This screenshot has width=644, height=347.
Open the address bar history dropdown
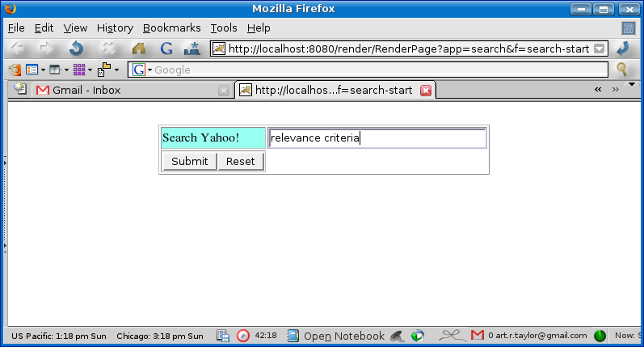coord(600,49)
